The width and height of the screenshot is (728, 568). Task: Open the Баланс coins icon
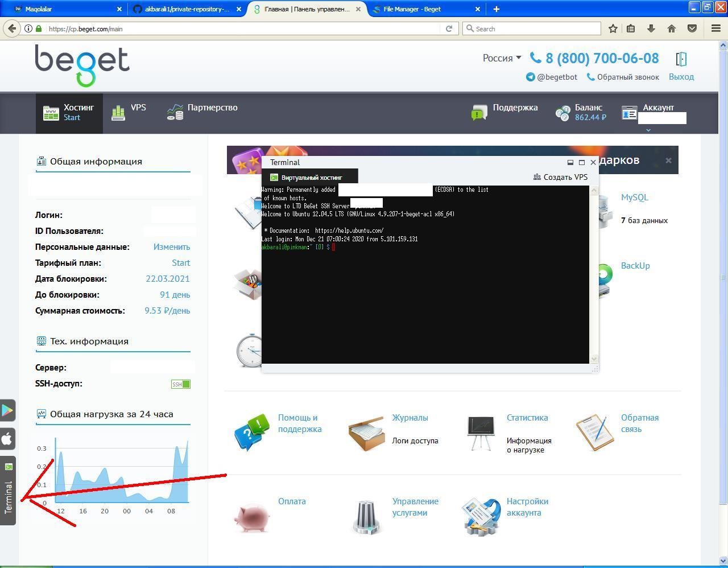point(562,113)
